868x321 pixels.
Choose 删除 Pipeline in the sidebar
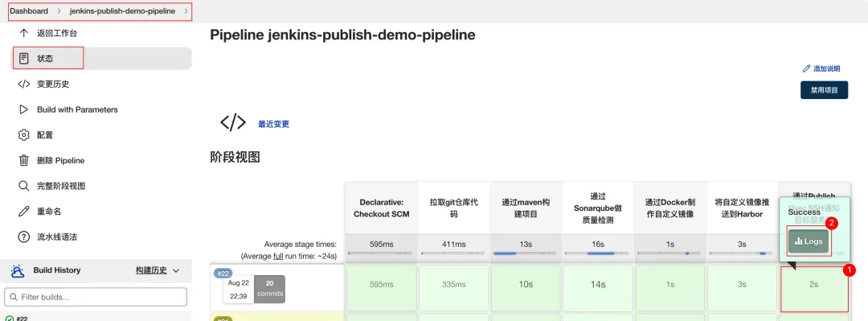pos(61,161)
